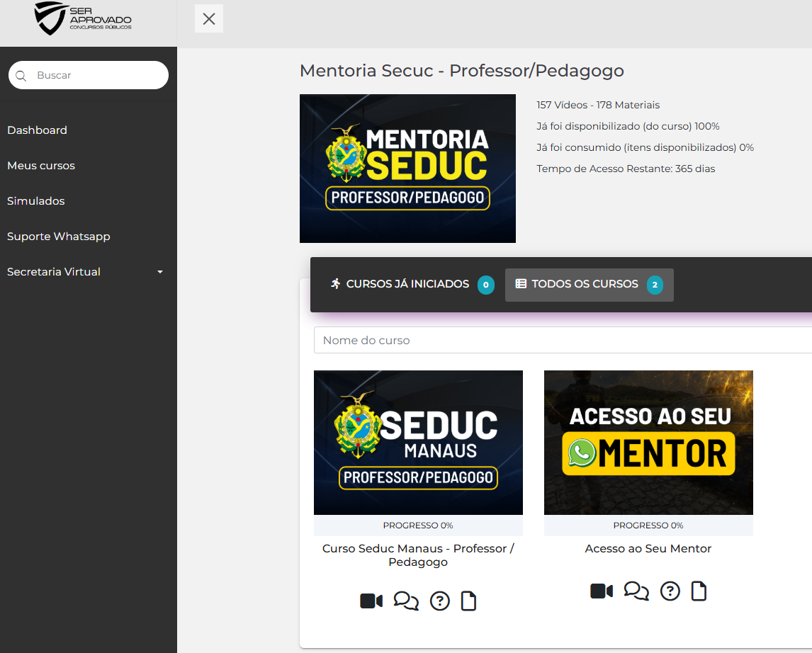
Task: Open Meus cursos from sidebar
Action: (x=41, y=166)
